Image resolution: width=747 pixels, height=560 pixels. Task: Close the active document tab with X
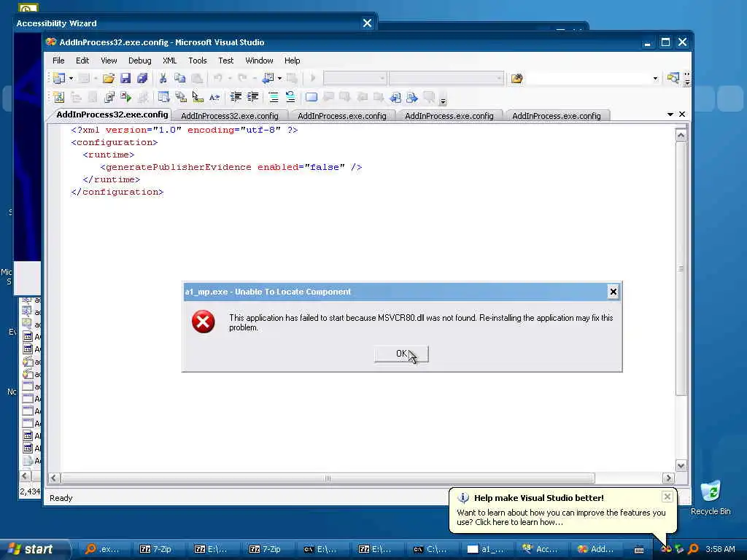coord(682,114)
